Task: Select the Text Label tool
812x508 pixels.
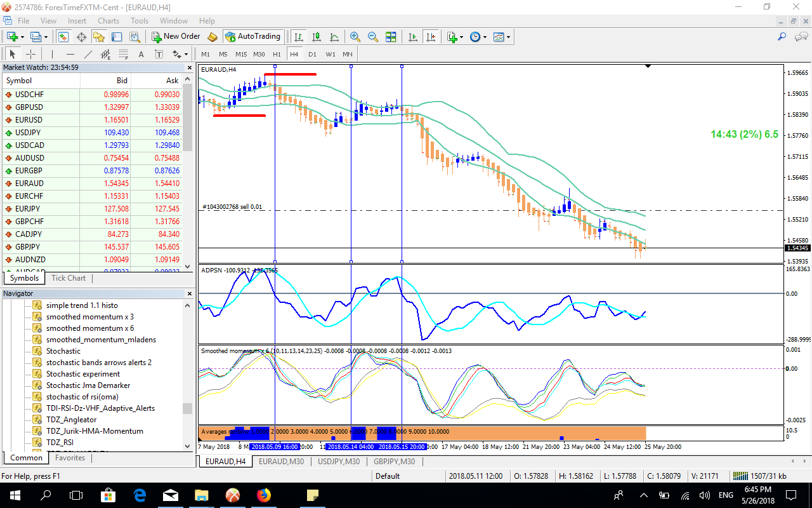Action: pos(159,54)
